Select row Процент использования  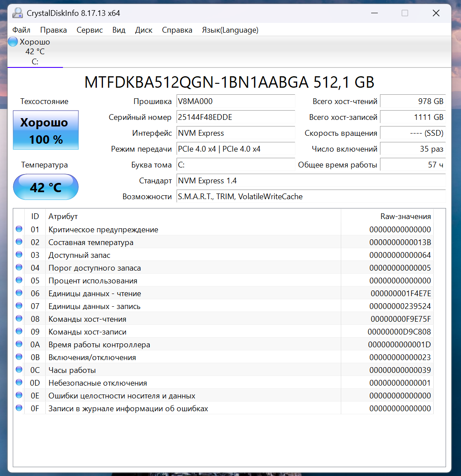(x=223, y=280)
